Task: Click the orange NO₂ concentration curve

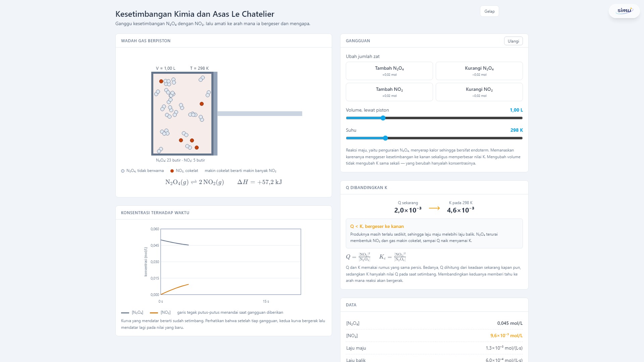Action: click(175, 289)
